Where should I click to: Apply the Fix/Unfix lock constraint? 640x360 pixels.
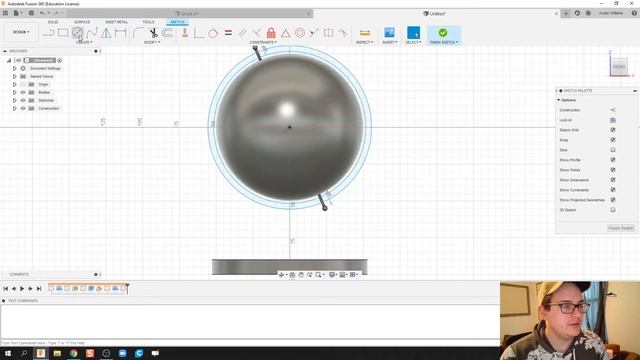click(x=271, y=33)
